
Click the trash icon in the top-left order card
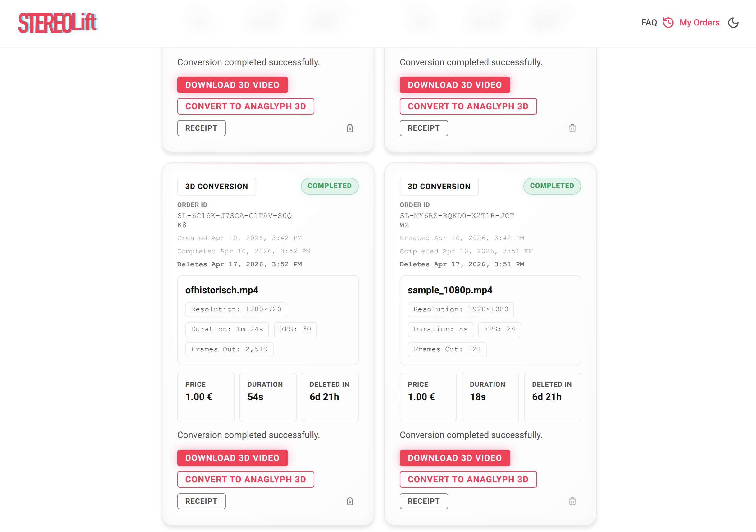350,128
